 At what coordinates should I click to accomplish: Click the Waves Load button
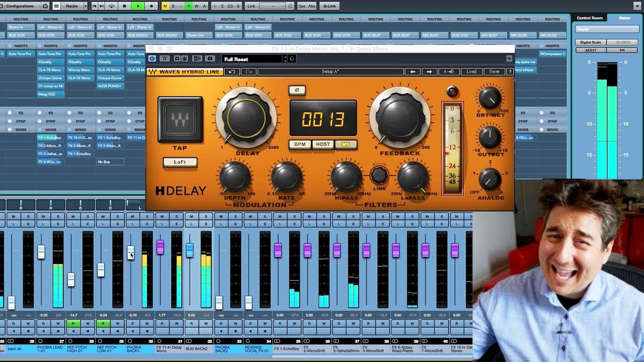[471, 71]
